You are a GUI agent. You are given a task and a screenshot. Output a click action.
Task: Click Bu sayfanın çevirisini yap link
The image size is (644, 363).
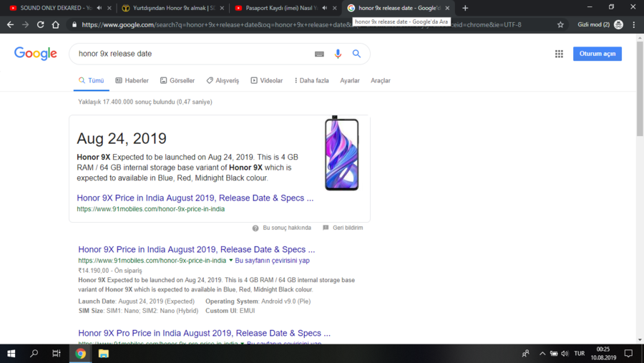pyautogui.click(x=272, y=260)
